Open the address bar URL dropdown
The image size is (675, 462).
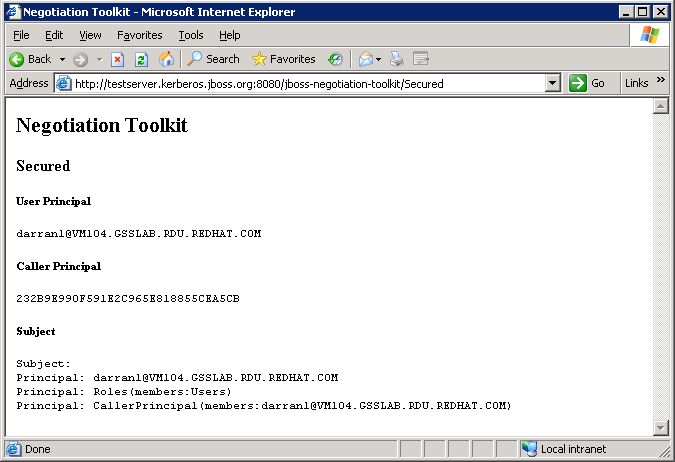tap(553, 83)
